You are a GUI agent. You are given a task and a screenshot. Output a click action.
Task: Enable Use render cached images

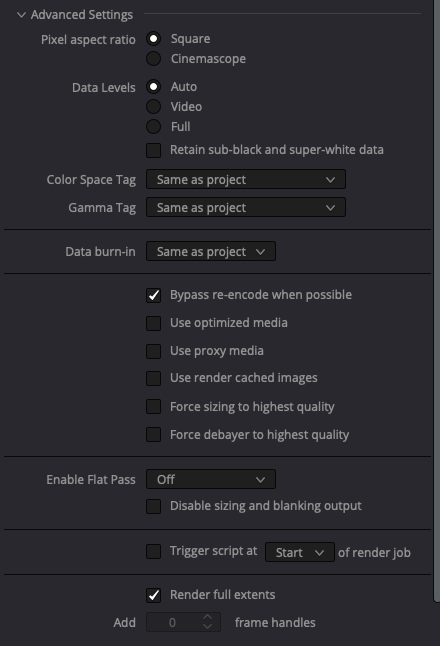tap(154, 378)
